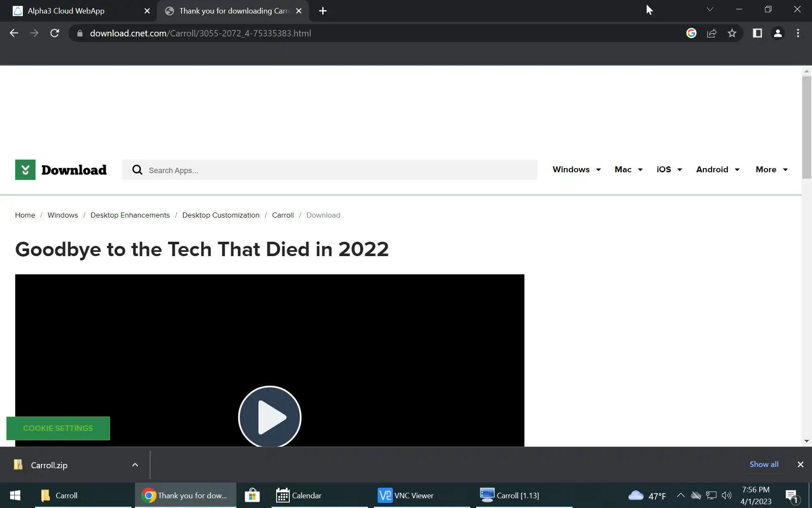Click the Google icon in address bar
This screenshot has width=812, height=508.
click(x=691, y=33)
